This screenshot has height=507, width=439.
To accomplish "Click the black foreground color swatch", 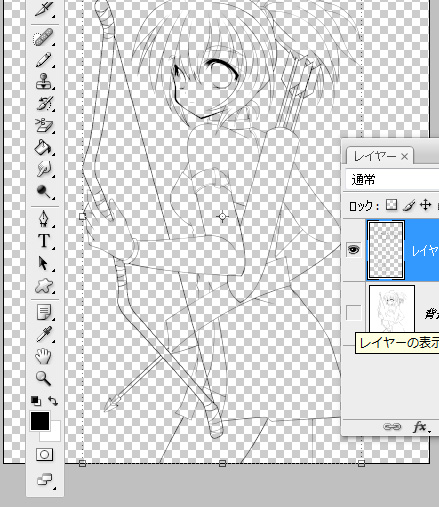I will point(40,421).
